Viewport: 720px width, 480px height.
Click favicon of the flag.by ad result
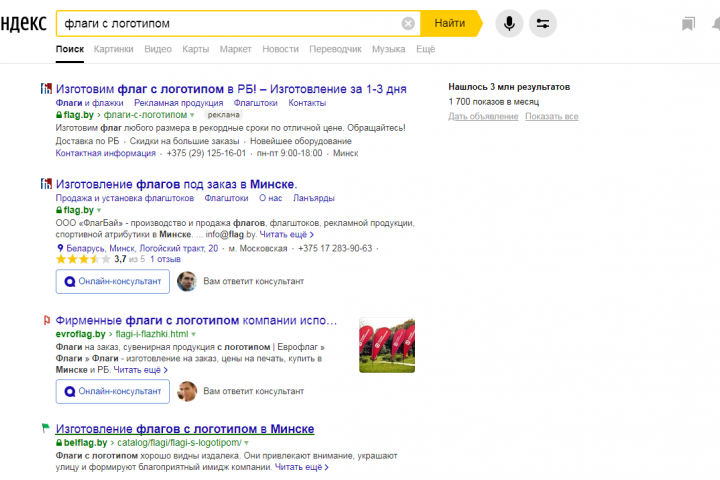pyautogui.click(x=46, y=89)
